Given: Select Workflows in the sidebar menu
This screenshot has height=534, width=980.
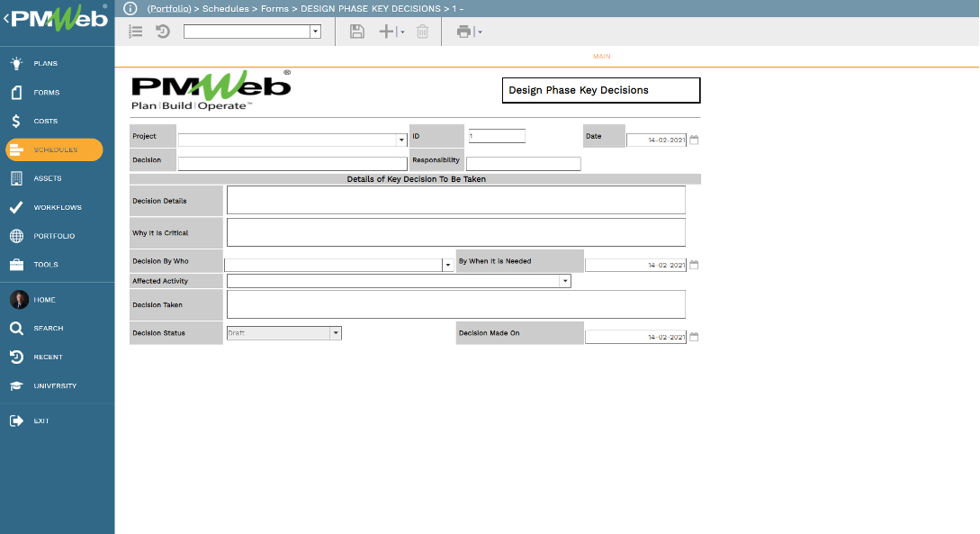Looking at the screenshot, I should [x=58, y=208].
